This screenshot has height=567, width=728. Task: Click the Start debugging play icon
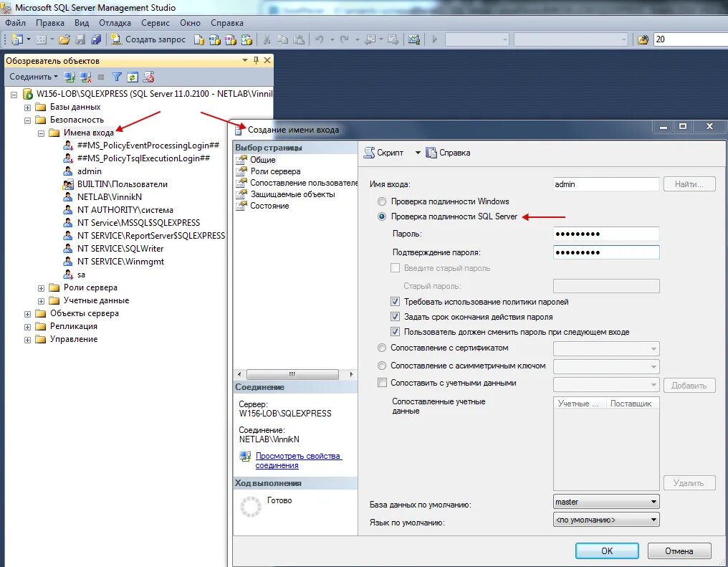point(434,39)
